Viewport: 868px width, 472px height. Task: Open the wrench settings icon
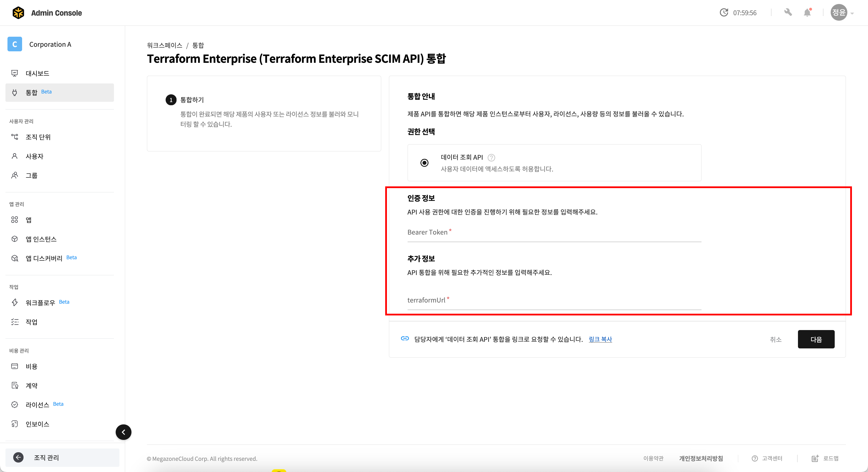788,13
